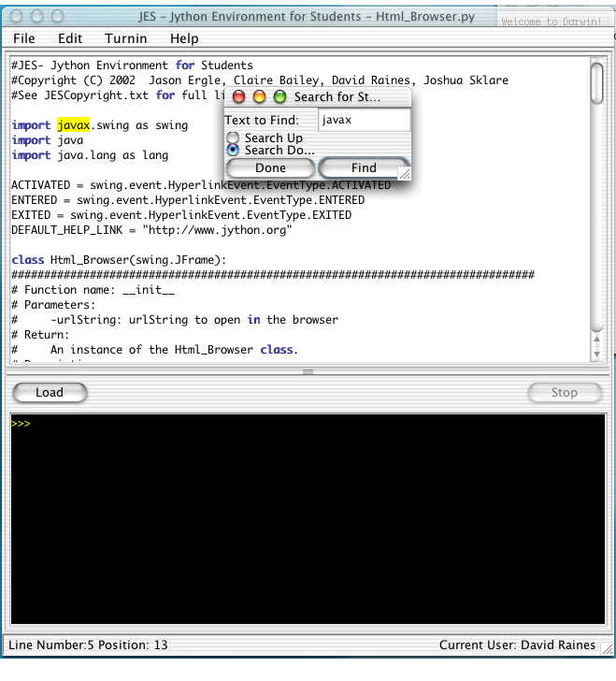Close the Search for String dialog
Screen dimensions: 616x681
pos(238,97)
